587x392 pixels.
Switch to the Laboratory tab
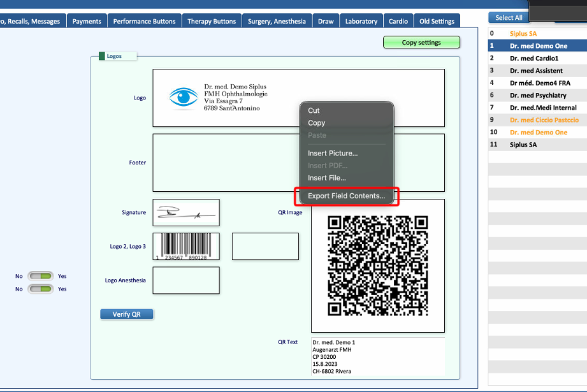tap(361, 21)
